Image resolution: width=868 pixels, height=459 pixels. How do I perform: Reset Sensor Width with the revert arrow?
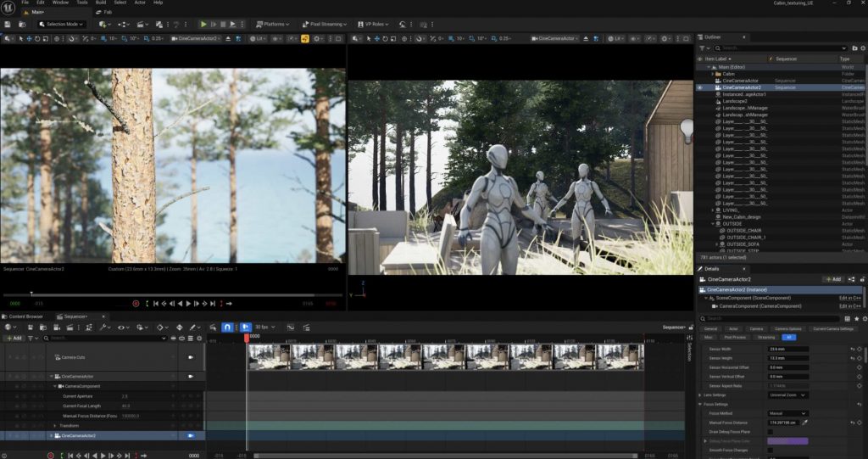(x=854, y=349)
